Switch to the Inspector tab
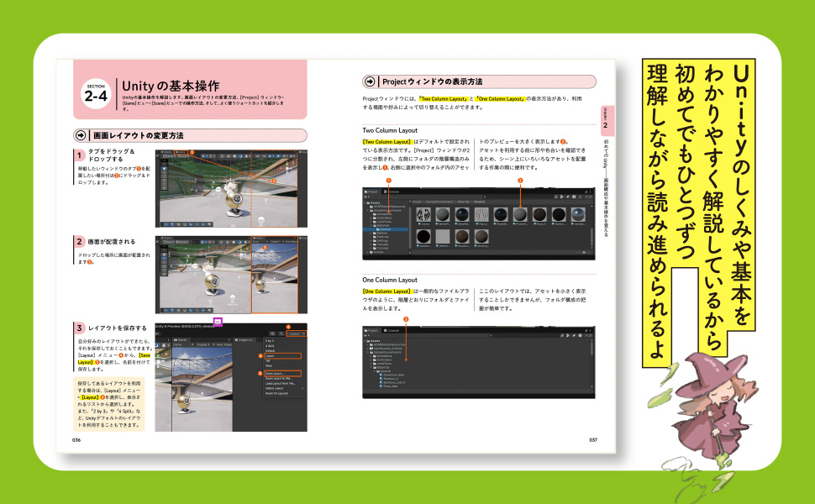 242,340
